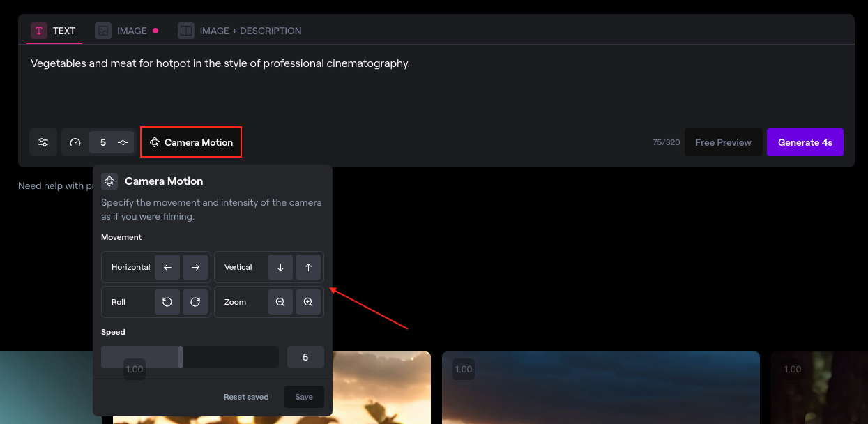
Task: Click the Zoom movement label
Action: click(236, 302)
